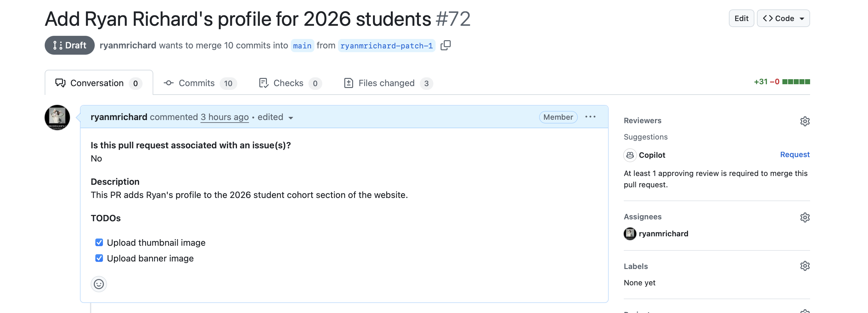Add an emoji reaction to comment
The image size is (868, 313).
99,284
